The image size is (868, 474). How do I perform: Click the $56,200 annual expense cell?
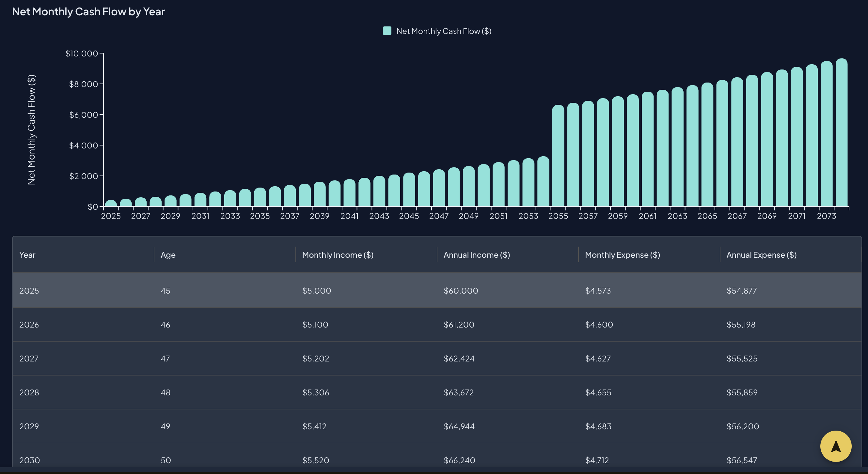(742, 426)
